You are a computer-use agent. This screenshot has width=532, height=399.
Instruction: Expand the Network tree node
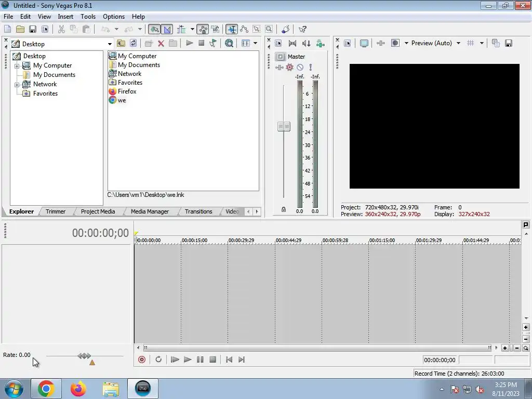(17, 85)
